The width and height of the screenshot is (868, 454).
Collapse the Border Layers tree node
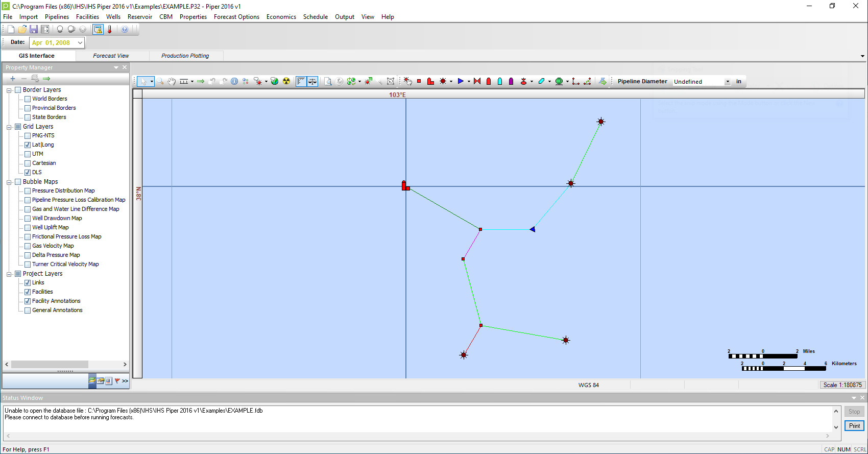point(9,90)
